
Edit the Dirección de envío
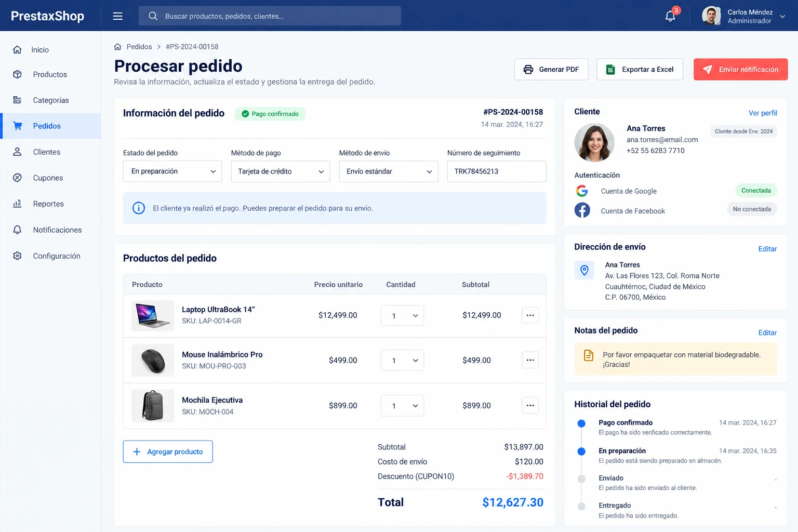click(x=767, y=249)
